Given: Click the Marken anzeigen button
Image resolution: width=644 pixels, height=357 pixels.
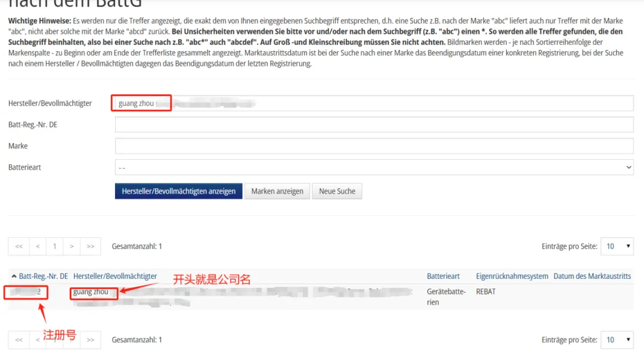Looking at the screenshot, I should (x=277, y=191).
